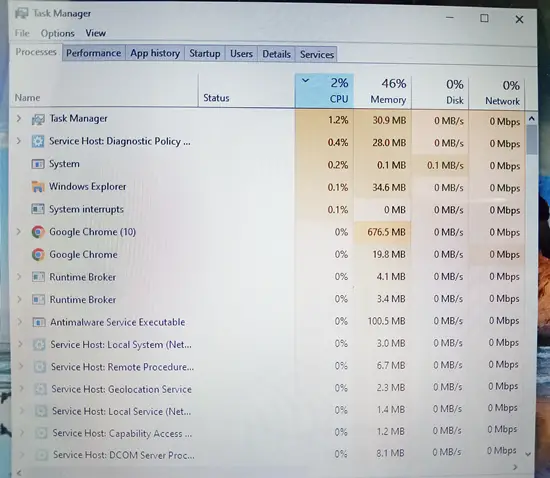550x478 pixels.
Task: Click the System process icon
Action: [38, 164]
